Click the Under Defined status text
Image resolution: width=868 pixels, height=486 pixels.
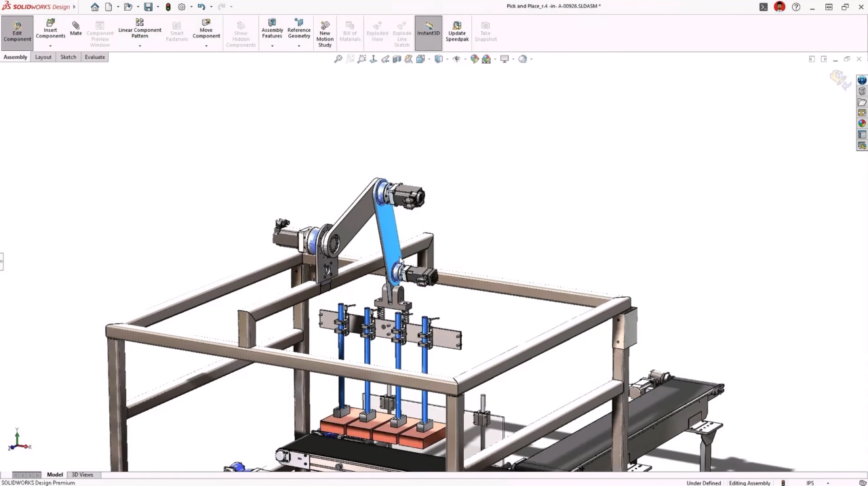[704, 483]
